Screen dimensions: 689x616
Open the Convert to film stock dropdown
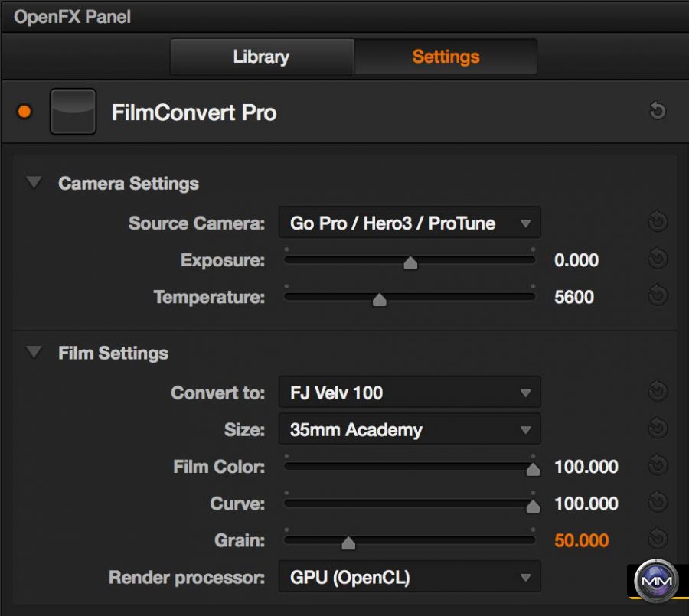coord(410,393)
